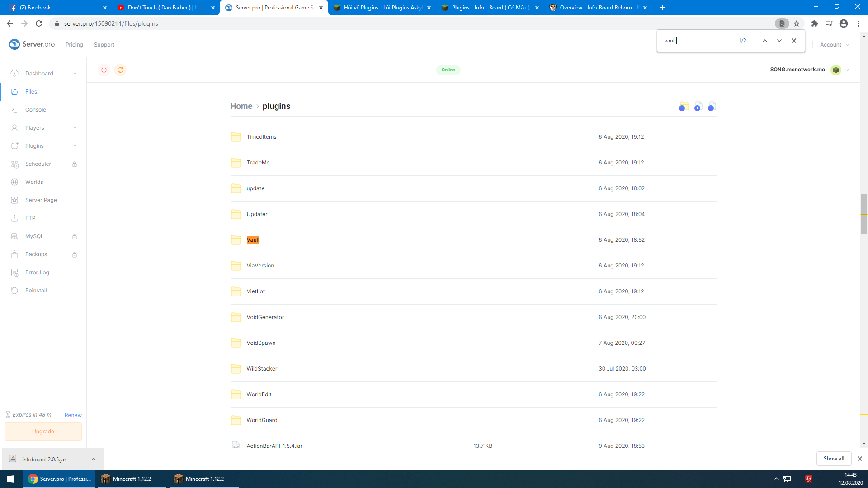The image size is (868, 488).
Task: Click the create new file icon
Action: pyautogui.click(x=712, y=107)
